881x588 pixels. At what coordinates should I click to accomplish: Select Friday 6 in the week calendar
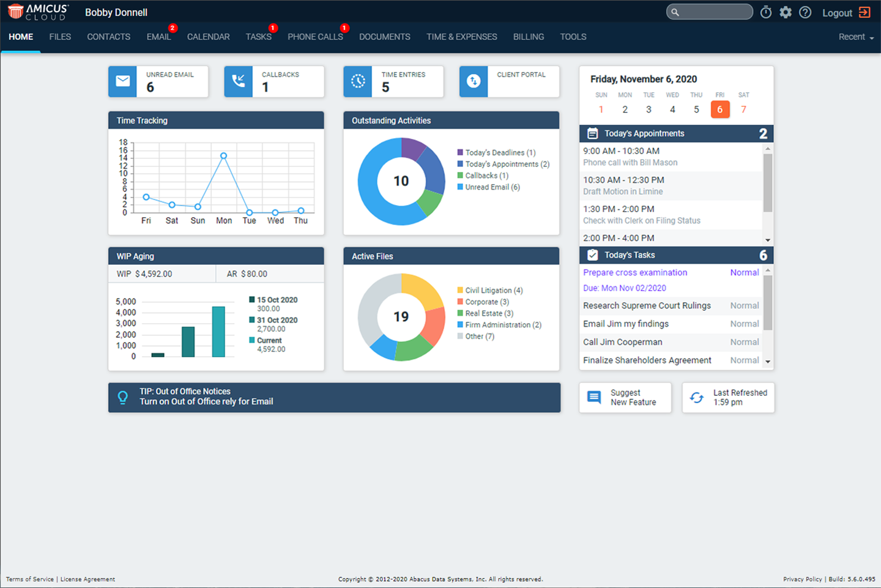point(720,110)
